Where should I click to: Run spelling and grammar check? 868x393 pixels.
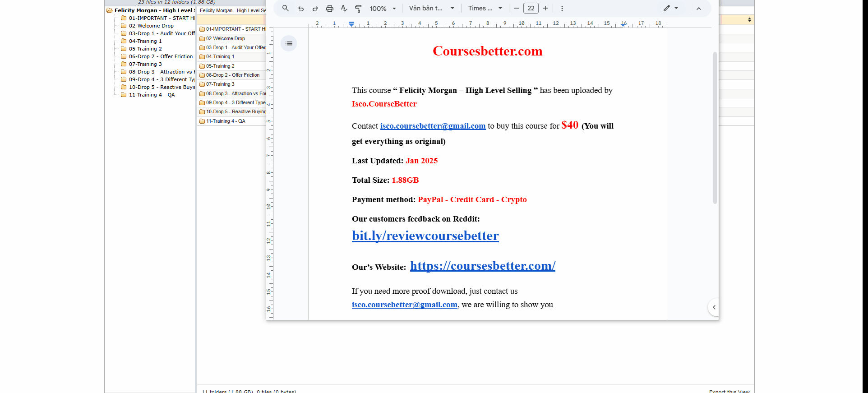tap(344, 9)
